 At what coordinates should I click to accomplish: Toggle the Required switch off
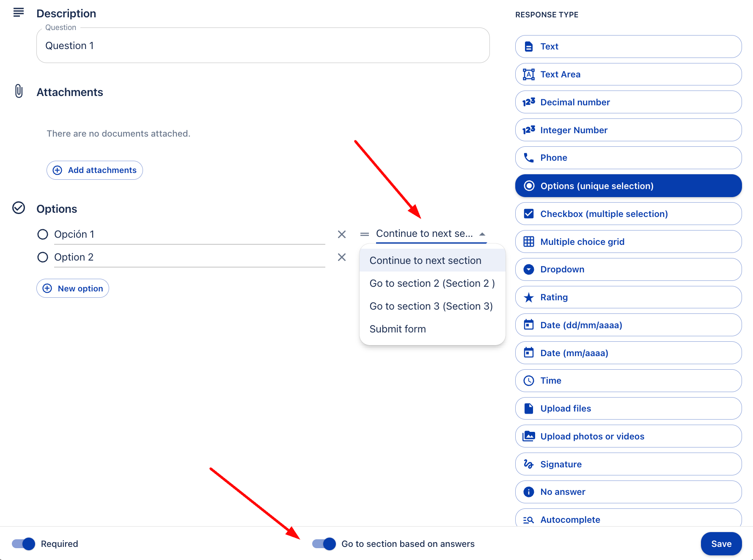24,544
